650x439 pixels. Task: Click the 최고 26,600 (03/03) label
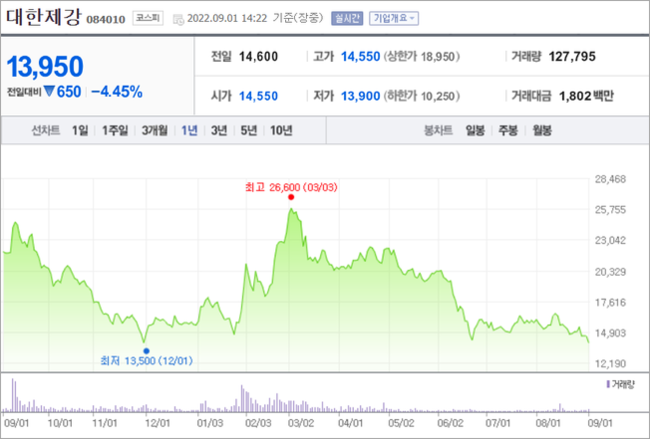(x=291, y=187)
